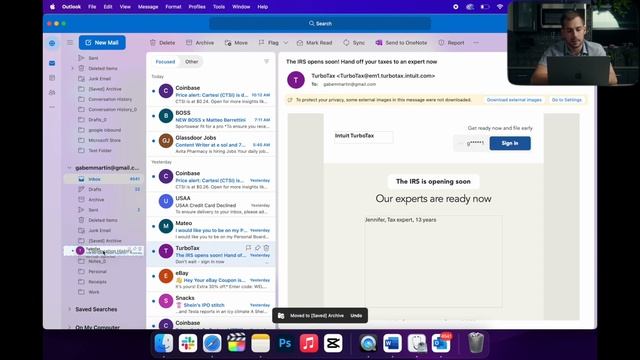Open the USAA Credit Card Declined email
Image resolution: width=640 pixels, height=360 pixels.
click(211, 204)
